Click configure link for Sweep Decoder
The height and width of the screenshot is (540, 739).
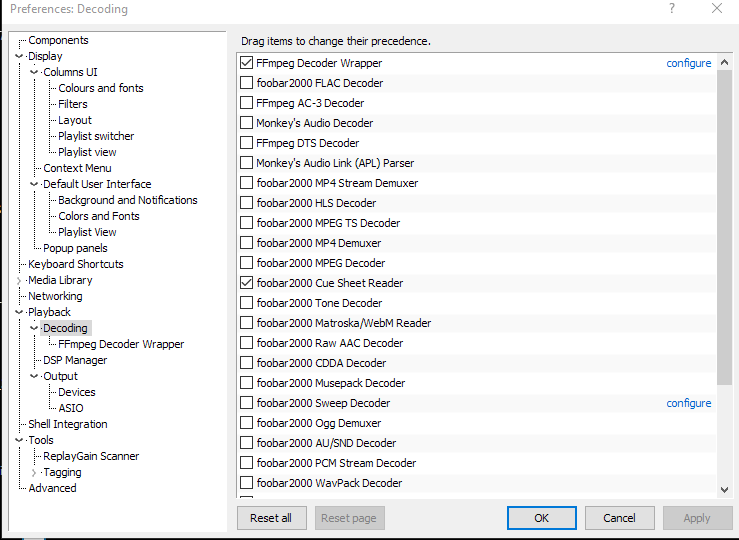coord(689,403)
